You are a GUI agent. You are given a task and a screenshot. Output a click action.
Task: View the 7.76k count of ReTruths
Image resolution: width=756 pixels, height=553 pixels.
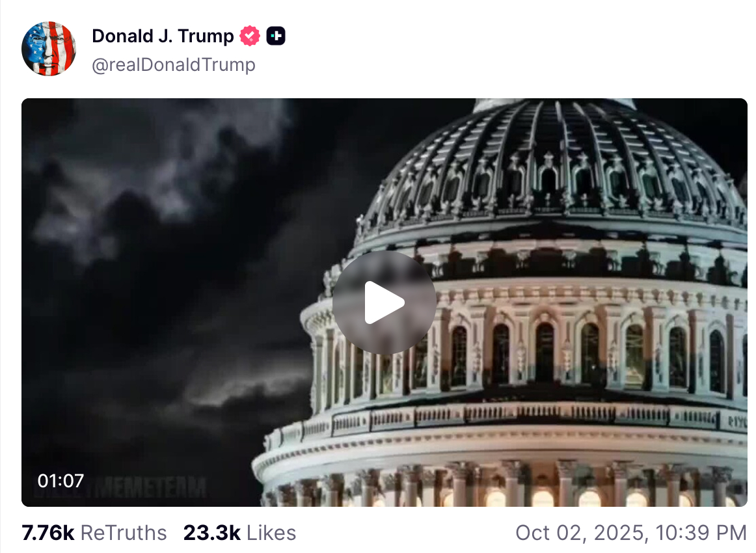47,533
